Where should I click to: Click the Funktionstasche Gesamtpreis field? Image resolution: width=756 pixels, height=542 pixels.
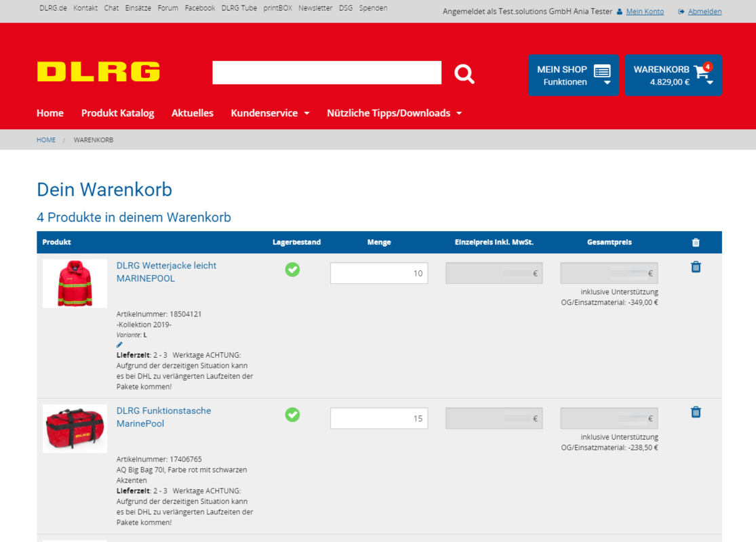click(610, 418)
